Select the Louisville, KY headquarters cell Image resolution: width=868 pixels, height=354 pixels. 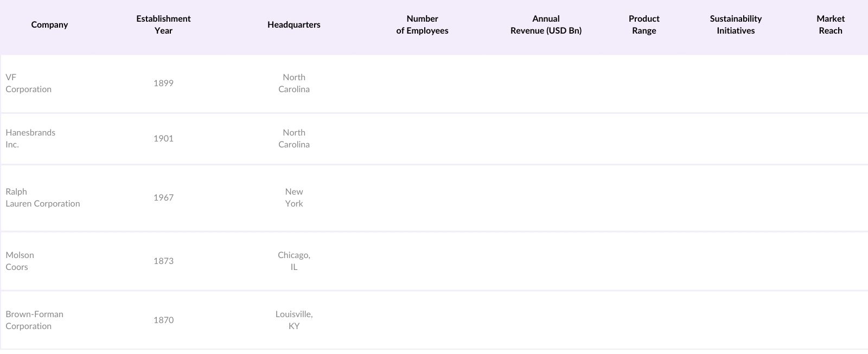click(294, 320)
